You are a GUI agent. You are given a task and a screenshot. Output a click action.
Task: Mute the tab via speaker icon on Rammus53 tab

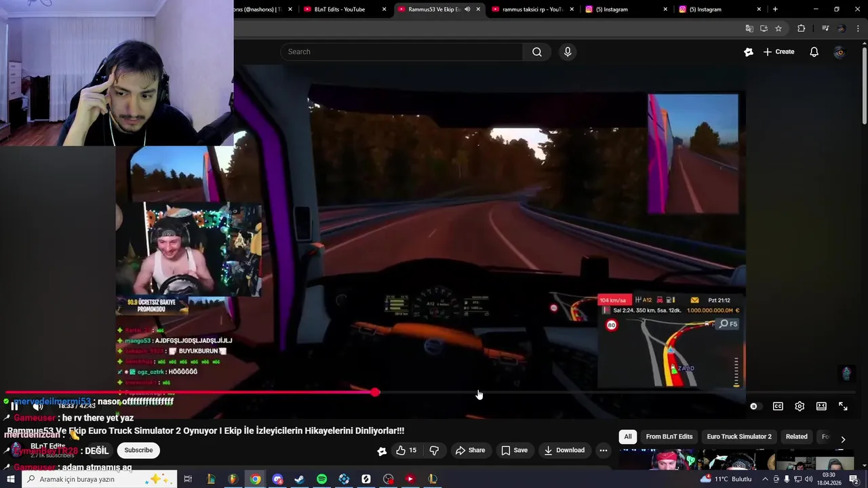[467, 9]
